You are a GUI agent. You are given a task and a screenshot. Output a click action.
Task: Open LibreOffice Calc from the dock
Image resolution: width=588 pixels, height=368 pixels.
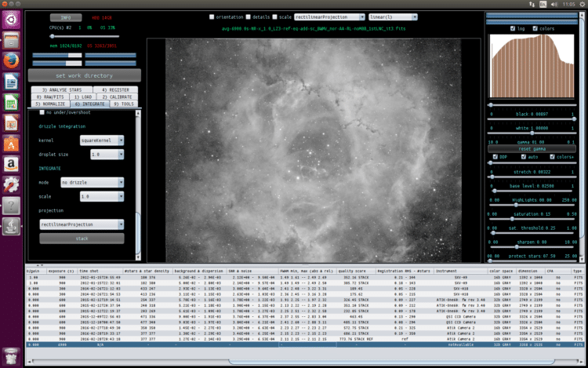pos(11,102)
